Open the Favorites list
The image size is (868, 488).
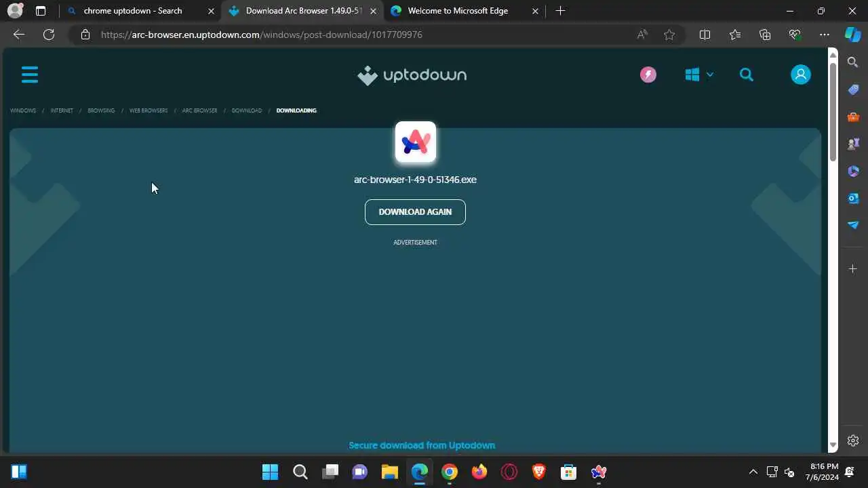coord(735,35)
